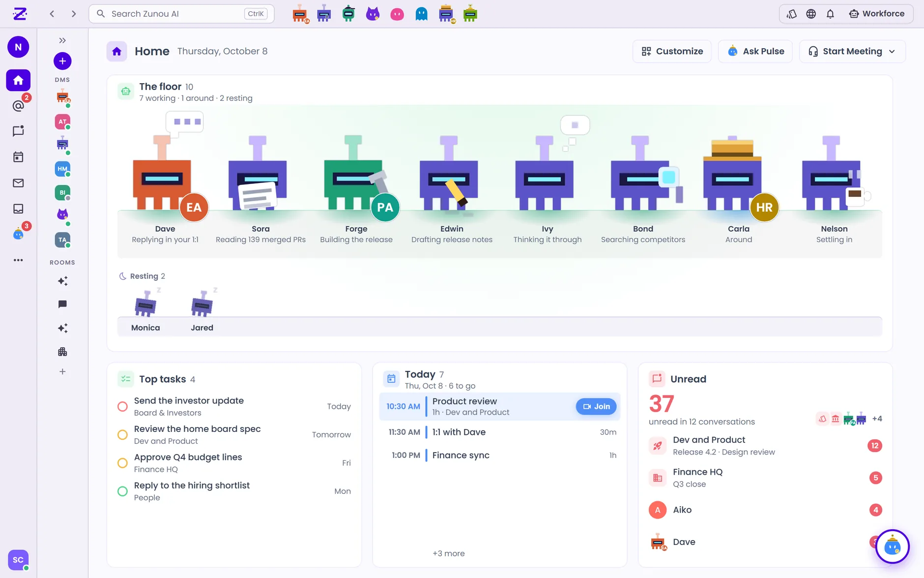Screen dimensions: 924x578
Task: Check off 'Approve Q4 budget lines' task
Action: coord(123,463)
